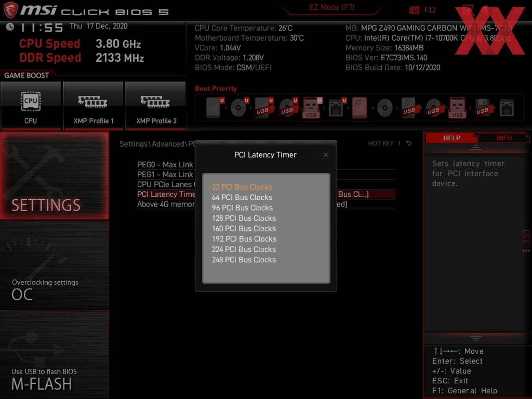Viewport: 532px width, 399px height.
Task: Select UEFI USB hard disk boot icon
Action: coord(263,107)
